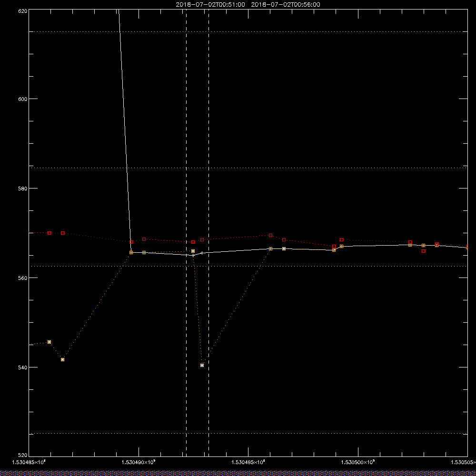Click the start timestamp 2018-07-02T00:51:00 in the title
The height and width of the screenshot is (476, 476).
(210, 5)
